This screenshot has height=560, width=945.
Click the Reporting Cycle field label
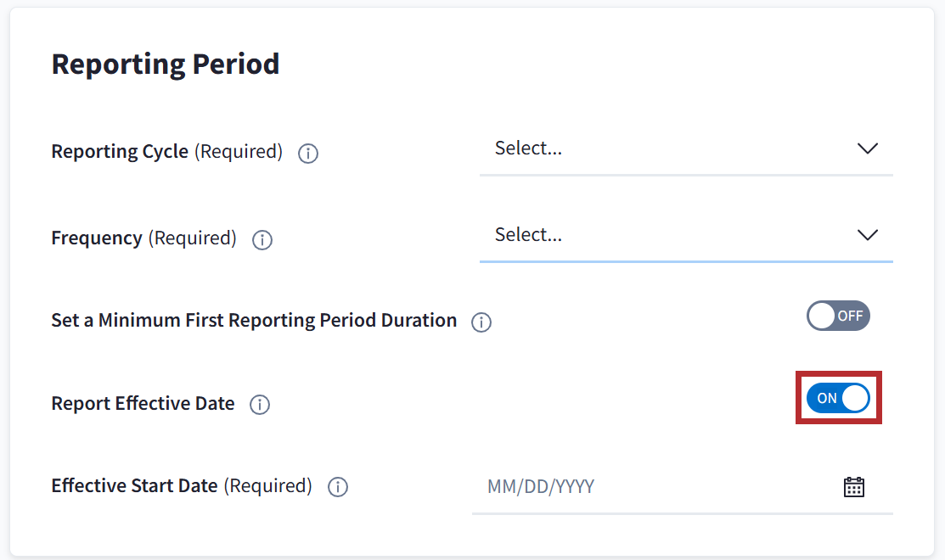point(120,152)
